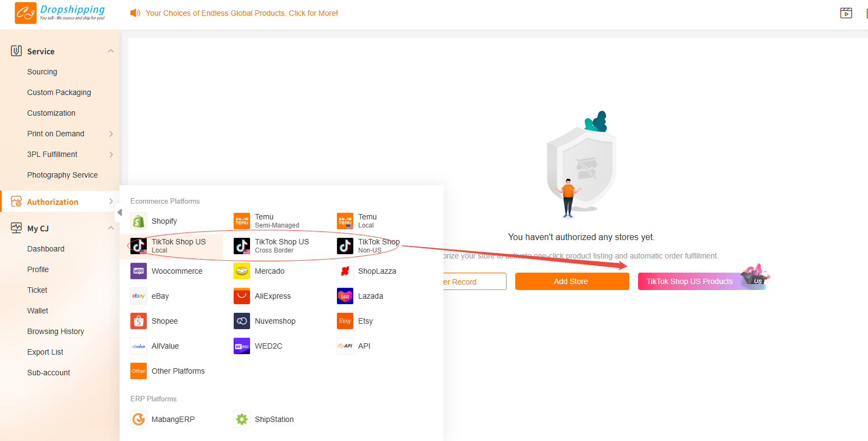
Task: Click the ShopLazza icon
Action: coord(345,271)
